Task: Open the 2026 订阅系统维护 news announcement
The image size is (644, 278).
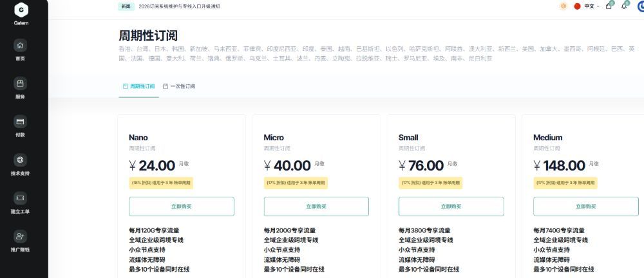Action: tap(180, 6)
